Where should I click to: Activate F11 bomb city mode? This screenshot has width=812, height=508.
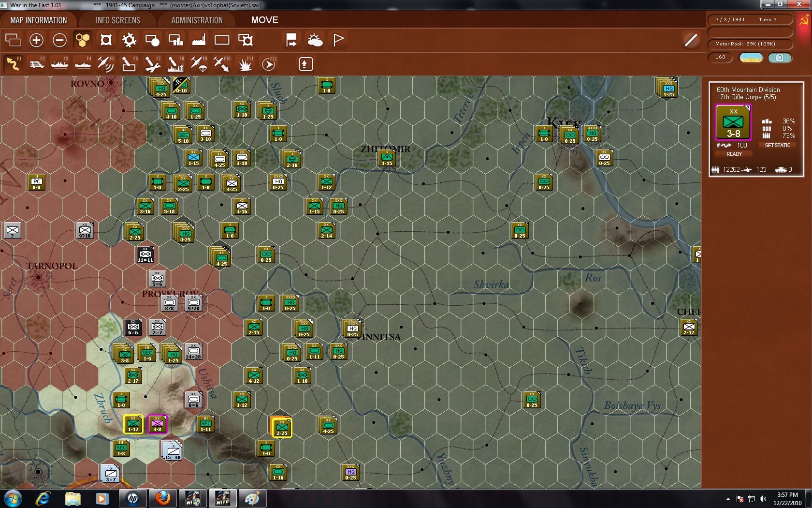coord(245,63)
